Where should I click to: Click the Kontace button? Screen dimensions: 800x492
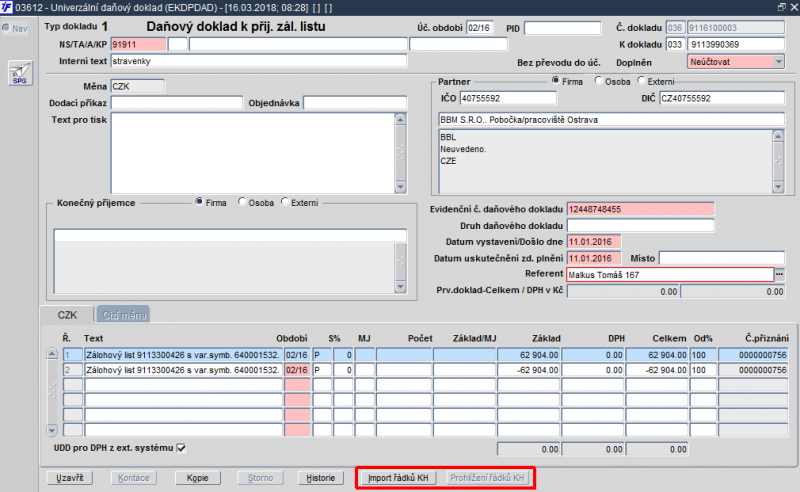(x=134, y=478)
